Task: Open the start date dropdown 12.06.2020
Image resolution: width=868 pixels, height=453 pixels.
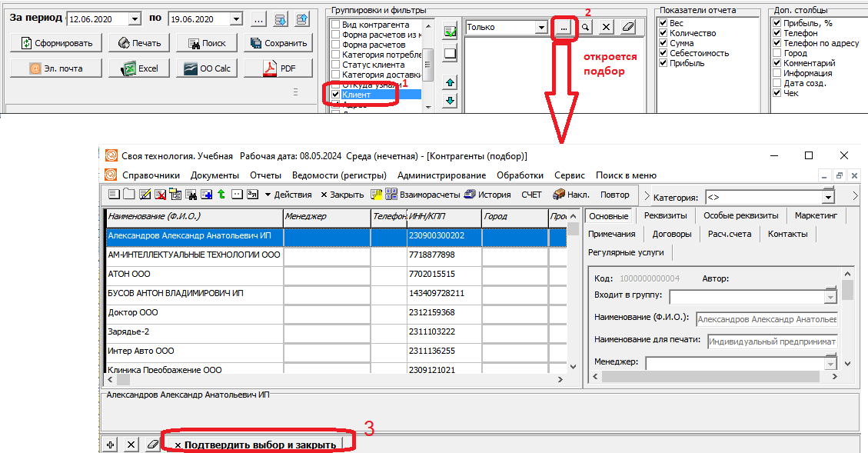Action: 135,18
